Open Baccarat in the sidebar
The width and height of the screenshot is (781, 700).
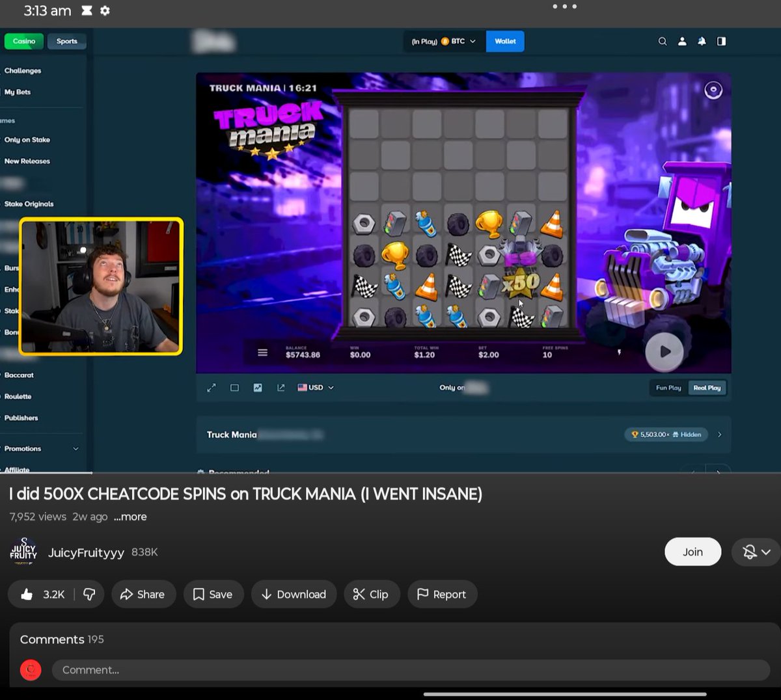click(x=19, y=375)
